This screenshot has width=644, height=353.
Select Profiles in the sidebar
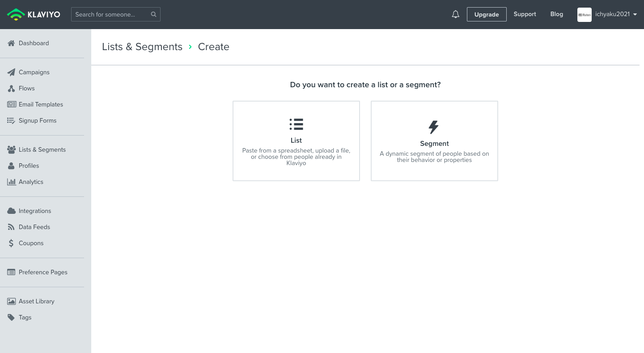tap(29, 166)
